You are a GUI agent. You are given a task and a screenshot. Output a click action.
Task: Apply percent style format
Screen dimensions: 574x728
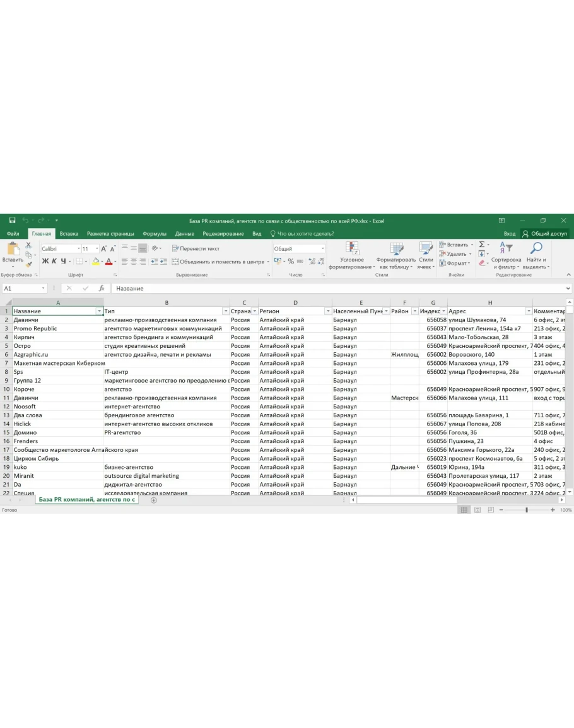tap(291, 262)
